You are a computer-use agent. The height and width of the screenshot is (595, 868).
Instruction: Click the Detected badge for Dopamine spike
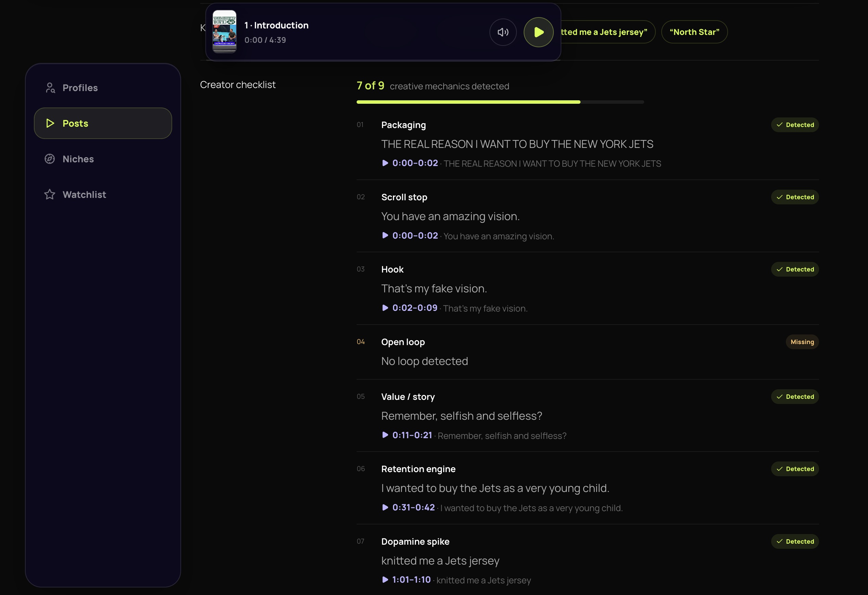[795, 541]
